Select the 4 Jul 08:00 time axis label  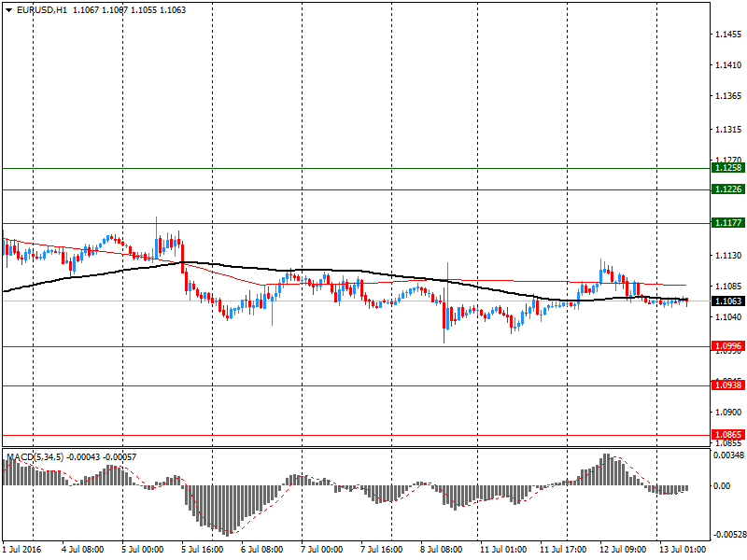(x=83, y=550)
